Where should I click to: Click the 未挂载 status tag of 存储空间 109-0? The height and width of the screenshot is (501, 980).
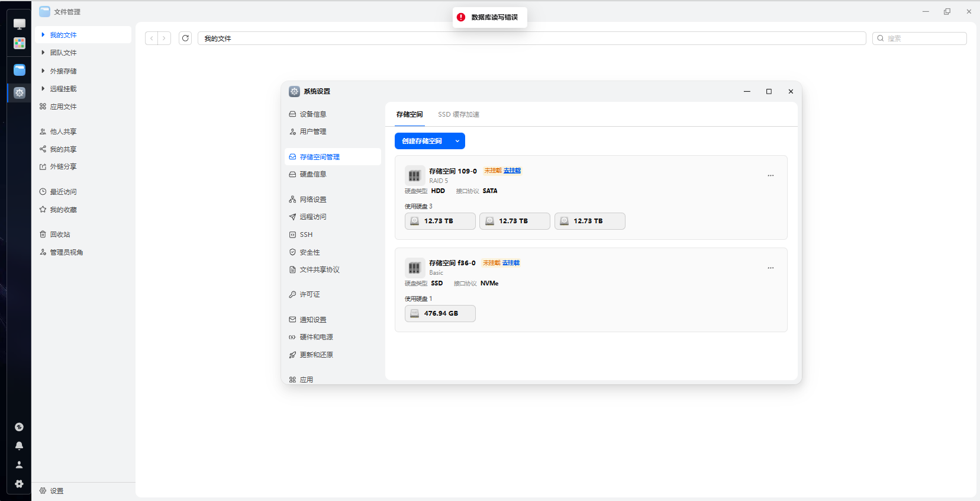(x=493, y=171)
